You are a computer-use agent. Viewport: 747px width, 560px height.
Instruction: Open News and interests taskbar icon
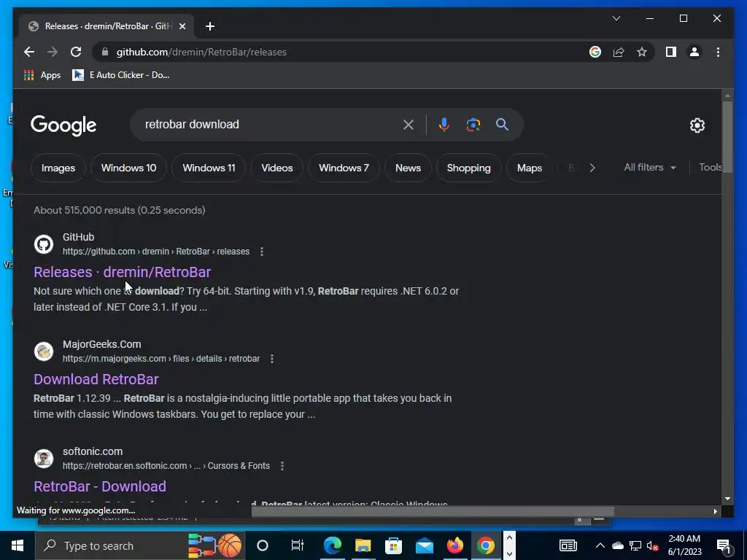tap(568, 545)
